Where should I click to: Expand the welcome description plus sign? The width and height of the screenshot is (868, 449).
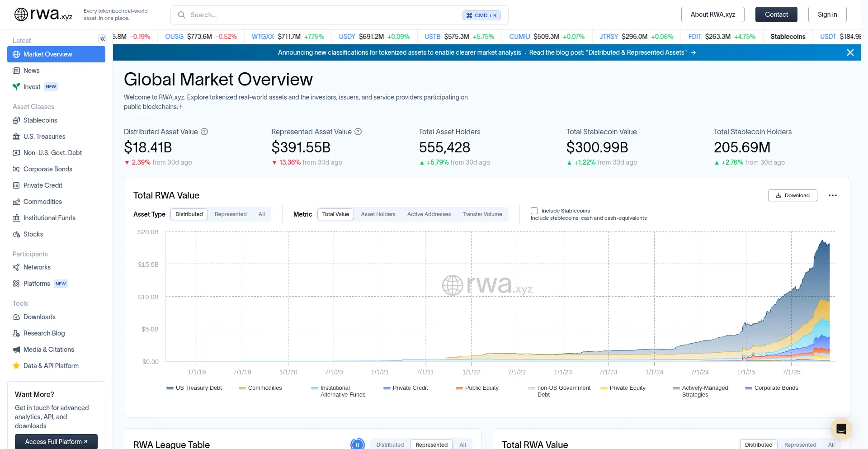(180, 107)
